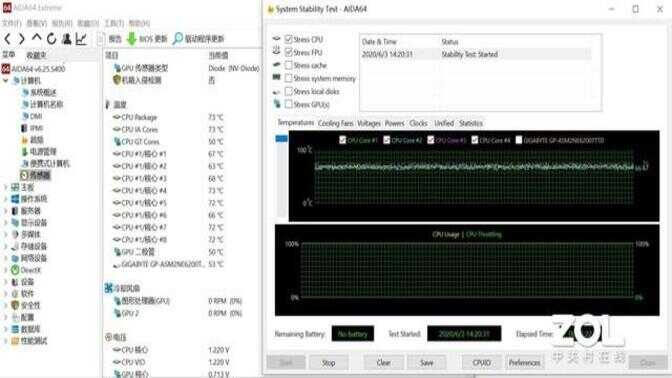672x378 pixels.
Task: Switch to the Voltages tab
Action: click(369, 123)
